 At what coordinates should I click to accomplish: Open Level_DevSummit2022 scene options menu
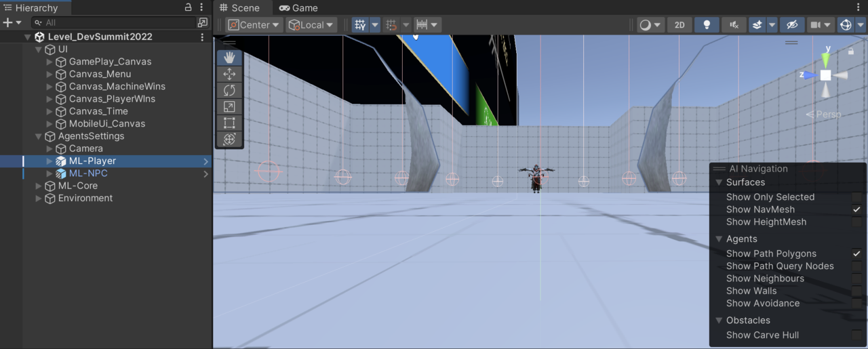(x=202, y=37)
